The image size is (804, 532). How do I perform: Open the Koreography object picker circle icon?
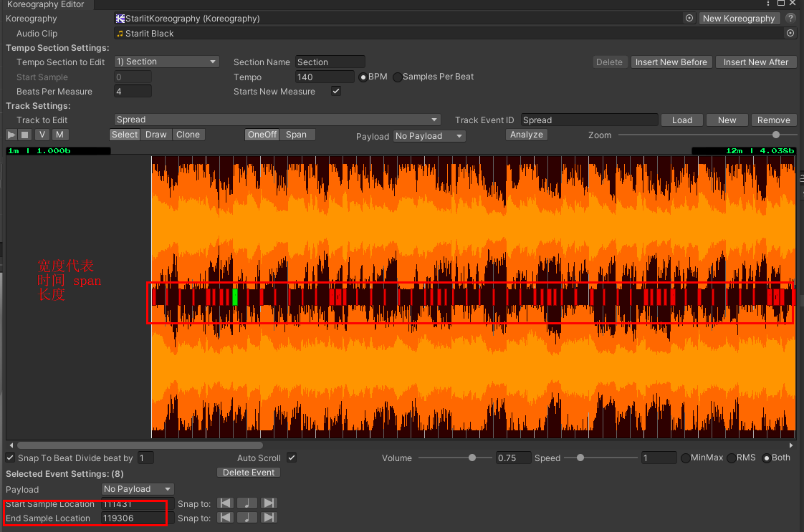coord(689,19)
